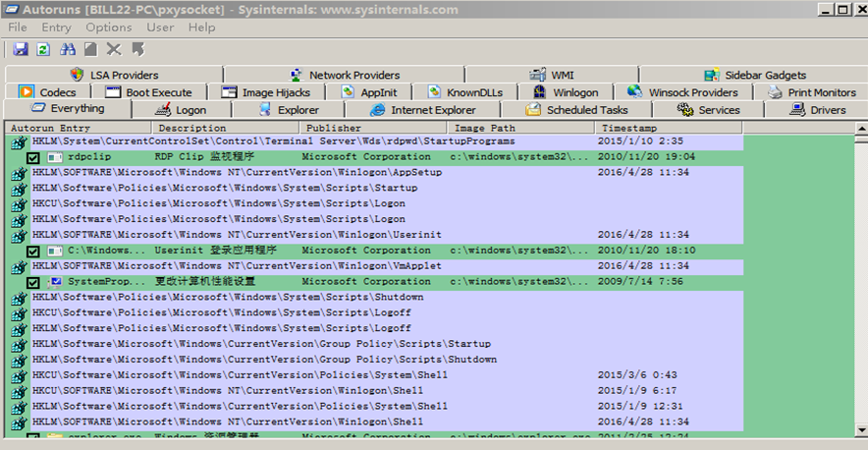Click the Jump to Entry toolbar icon
The image size is (868, 450).
[137, 49]
